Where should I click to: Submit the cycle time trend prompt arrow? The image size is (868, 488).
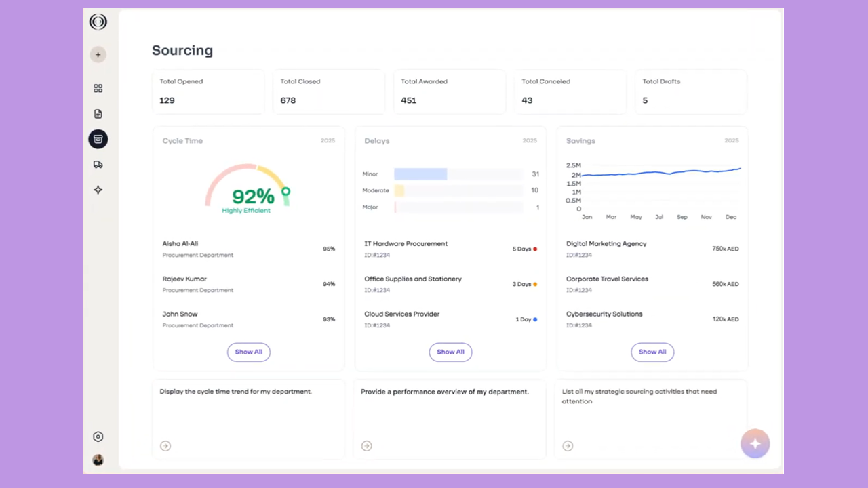point(165,446)
